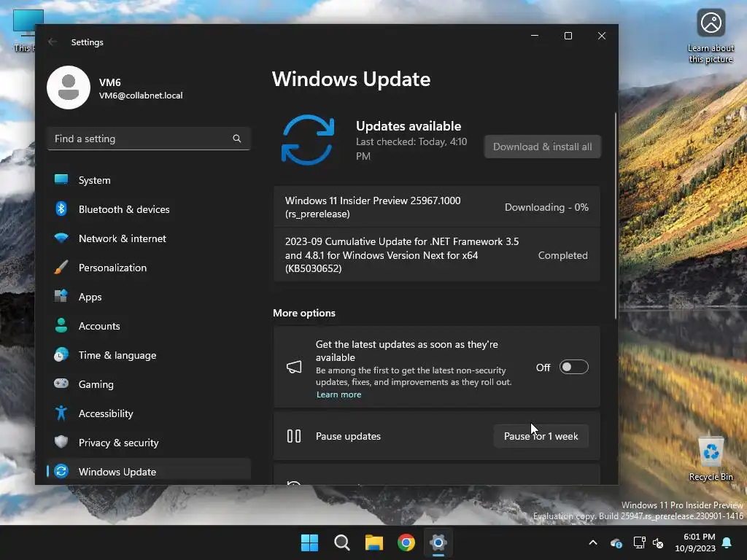Click the search magnifier in Find a setting
747x560 pixels.
tap(237, 139)
